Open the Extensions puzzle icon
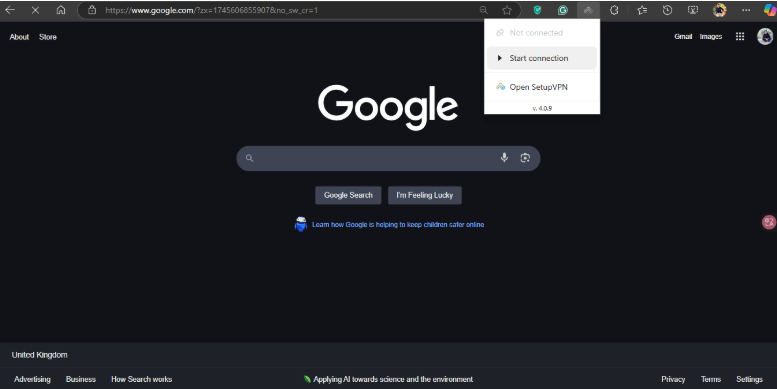 tap(614, 10)
